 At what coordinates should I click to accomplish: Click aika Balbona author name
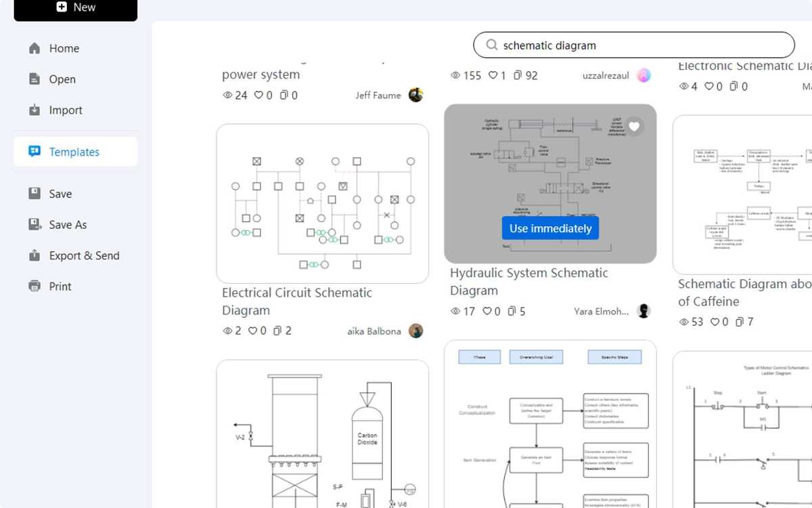tap(374, 331)
